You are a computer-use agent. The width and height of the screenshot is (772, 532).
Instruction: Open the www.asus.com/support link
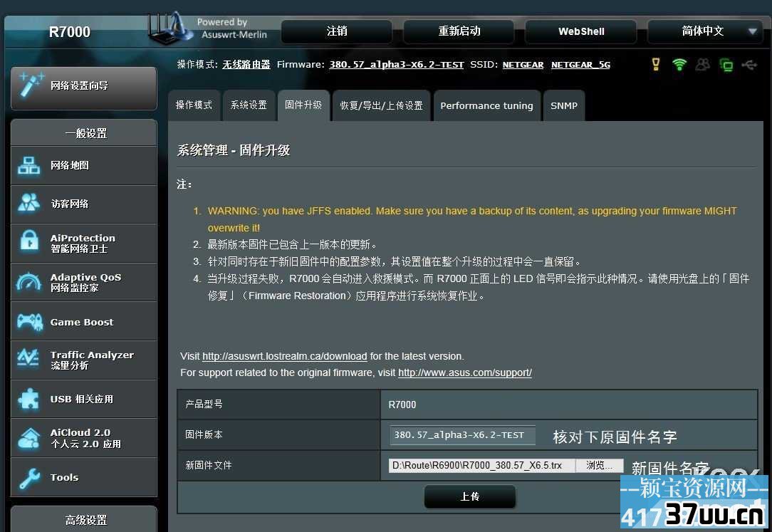(465, 372)
